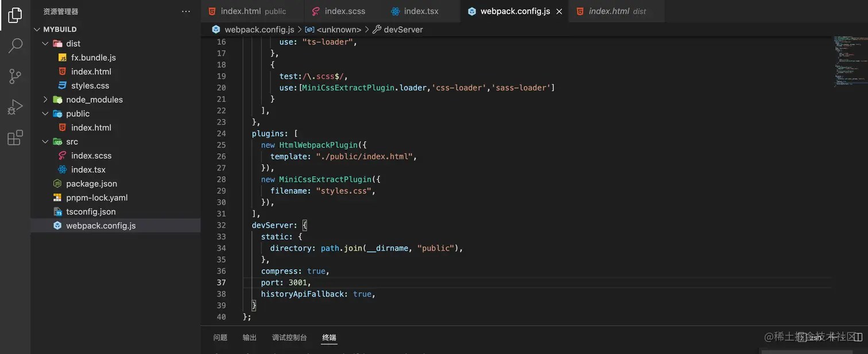The image size is (868, 354).
Task: Click the <unknown> breadcrumb segment
Action: coord(339,29)
